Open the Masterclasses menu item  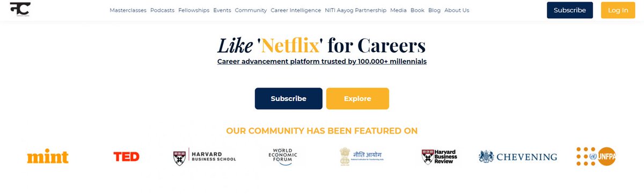coord(128,10)
